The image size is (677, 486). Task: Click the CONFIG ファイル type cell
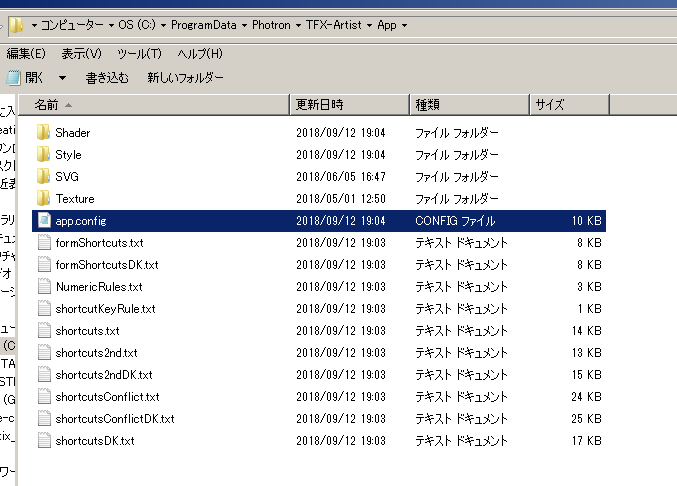coord(455,221)
